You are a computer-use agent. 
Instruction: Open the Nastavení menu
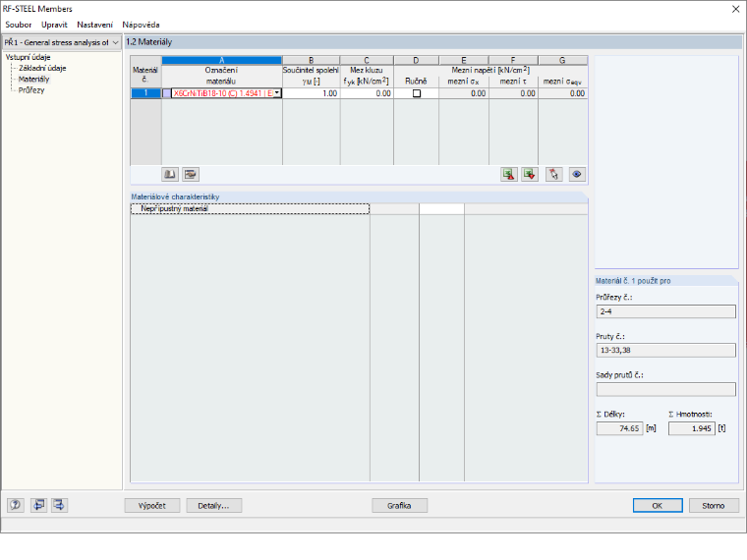click(94, 25)
